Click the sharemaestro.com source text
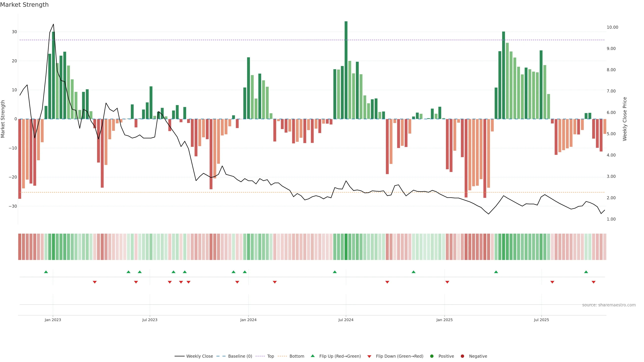The width and height of the screenshot is (644, 362). pyautogui.click(x=609, y=305)
